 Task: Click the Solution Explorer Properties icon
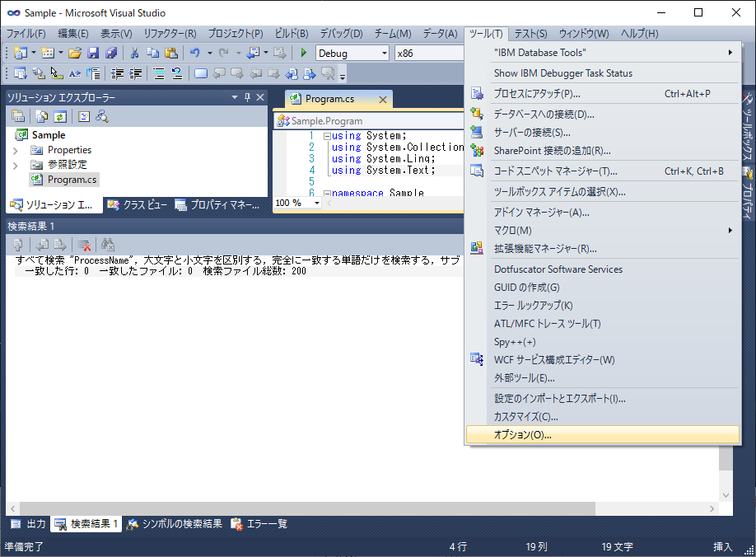(x=18, y=116)
